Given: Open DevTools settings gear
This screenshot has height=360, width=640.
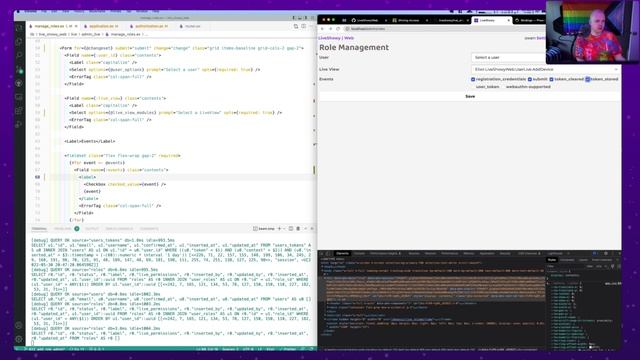Looking at the screenshot, I should click(x=606, y=253).
